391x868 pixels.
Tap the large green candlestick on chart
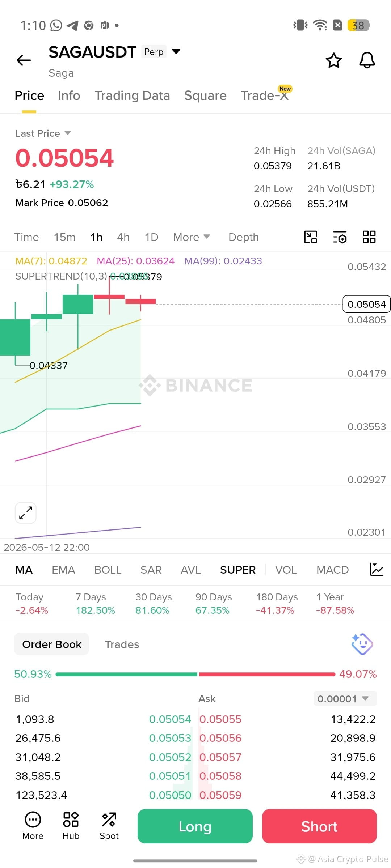15,337
